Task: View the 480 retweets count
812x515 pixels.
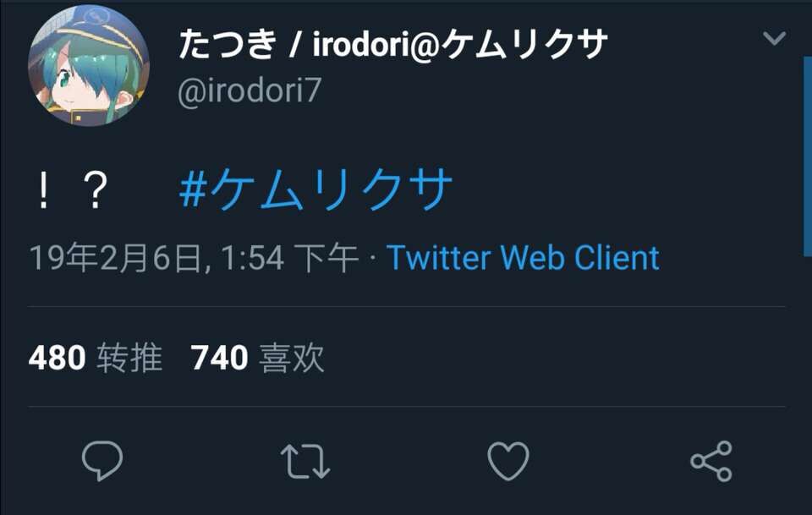Action: click(x=57, y=358)
